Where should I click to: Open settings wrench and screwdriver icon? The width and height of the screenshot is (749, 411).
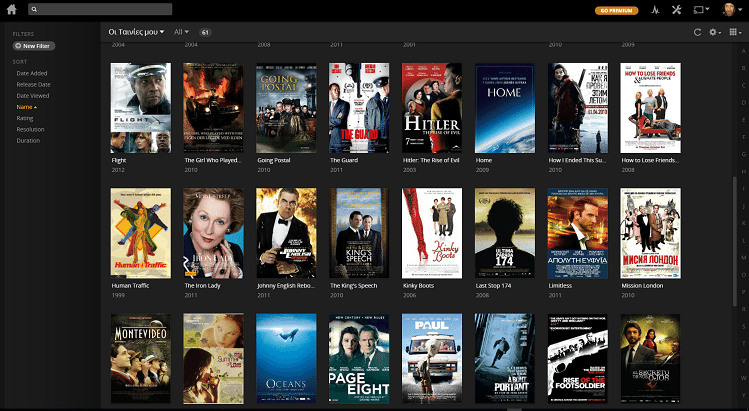(676, 10)
